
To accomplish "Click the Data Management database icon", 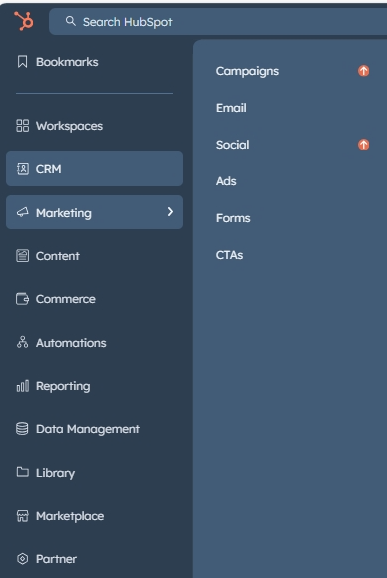I will pos(22,429).
